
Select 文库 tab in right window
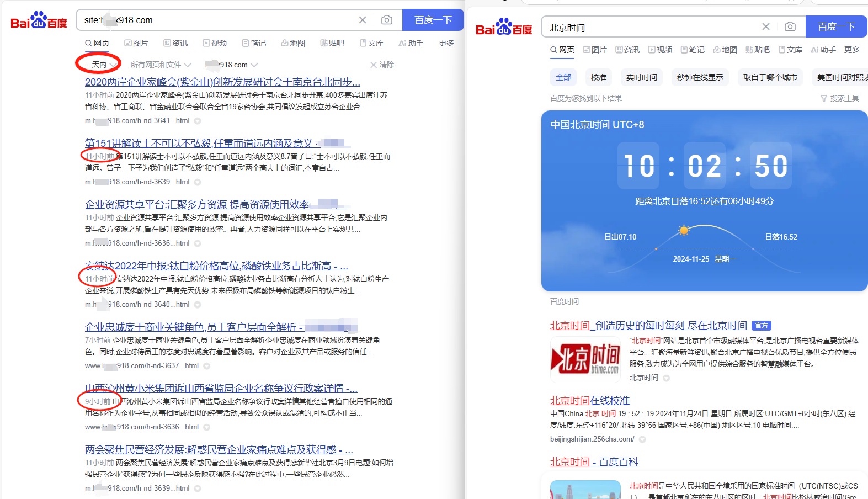[x=790, y=50]
